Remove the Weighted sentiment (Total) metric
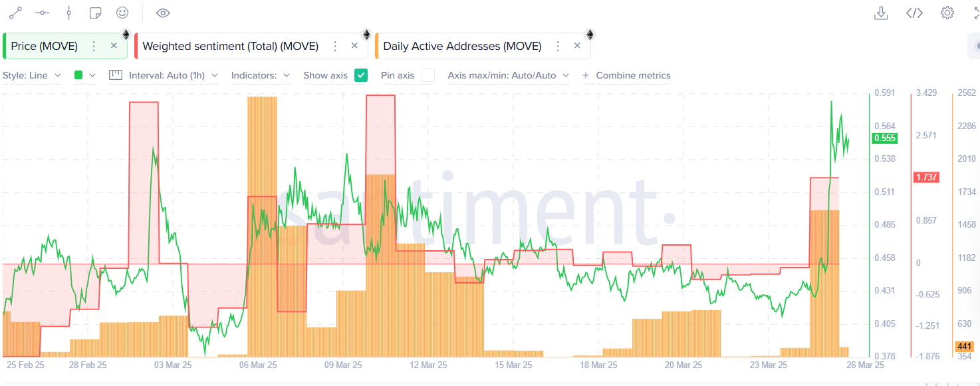Viewport: 980px width, 386px height. pos(354,46)
